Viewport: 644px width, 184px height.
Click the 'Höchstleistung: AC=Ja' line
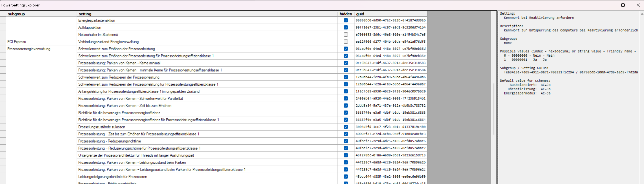coord(529,89)
